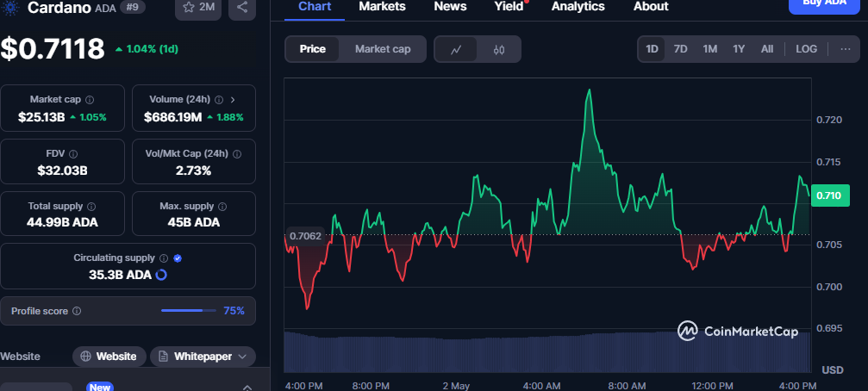Click the circulating supply progress ring icon

[161, 275]
